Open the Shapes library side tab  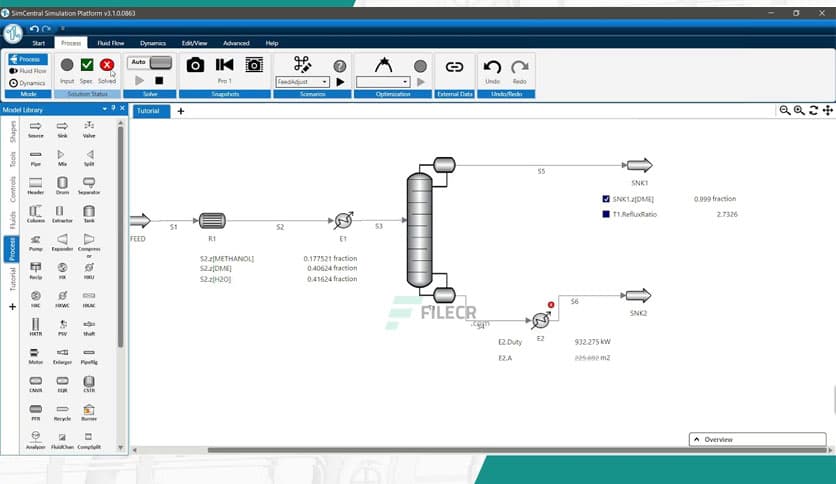click(x=12, y=132)
